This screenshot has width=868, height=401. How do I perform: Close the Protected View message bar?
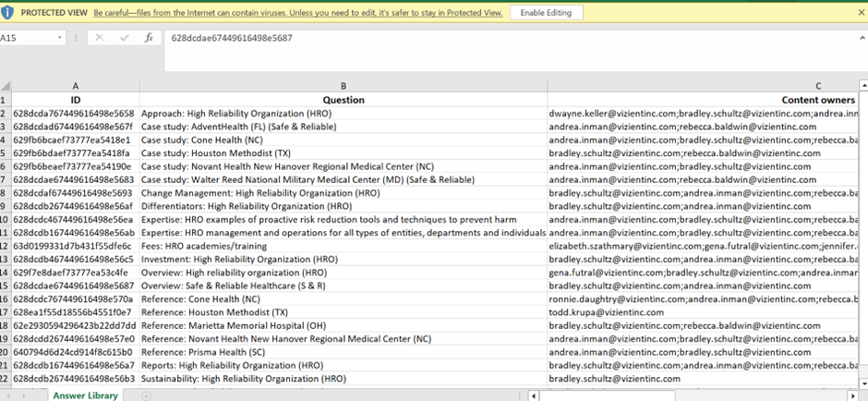(861, 12)
